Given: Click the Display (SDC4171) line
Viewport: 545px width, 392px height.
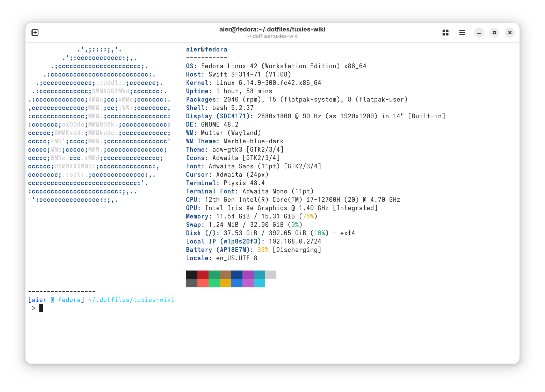Looking at the screenshot, I should pyautogui.click(x=316, y=116).
